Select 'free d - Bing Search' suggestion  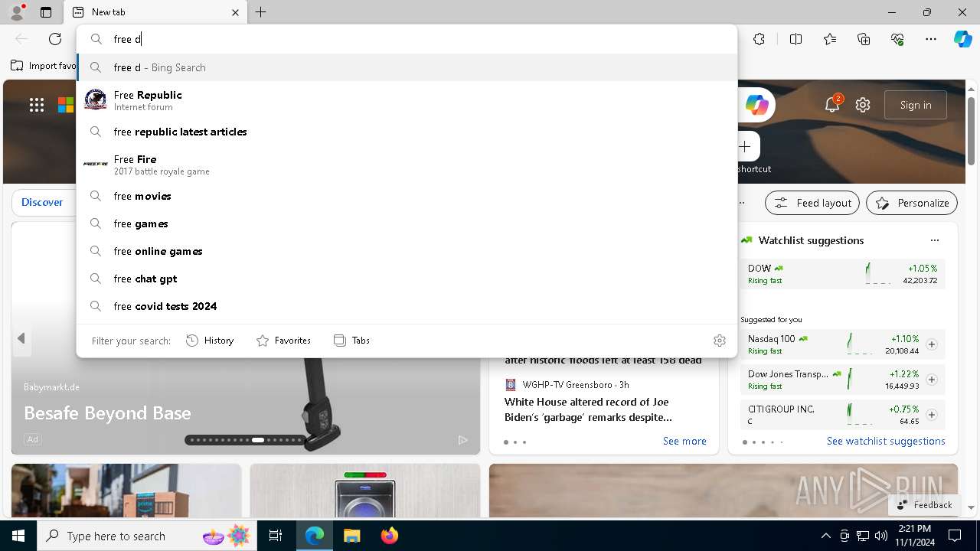(407, 67)
